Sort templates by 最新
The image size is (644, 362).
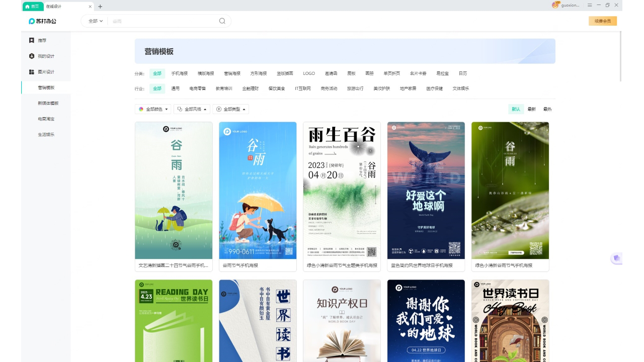click(532, 109)
